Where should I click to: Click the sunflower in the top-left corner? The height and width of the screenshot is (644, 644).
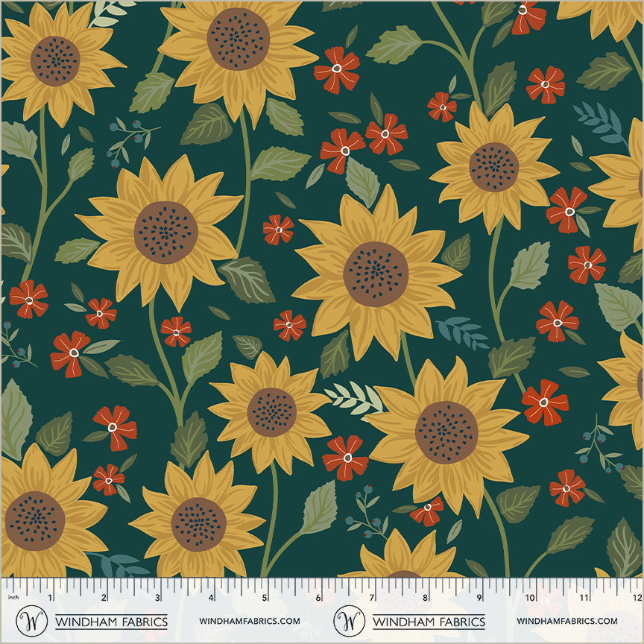pyautogui.click(x=54, y=61)
